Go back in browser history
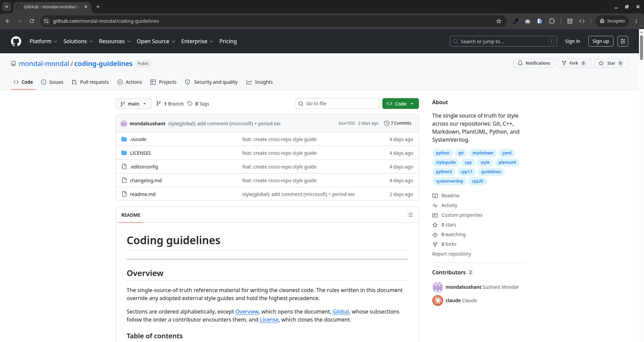 click(x=8, y=21)
